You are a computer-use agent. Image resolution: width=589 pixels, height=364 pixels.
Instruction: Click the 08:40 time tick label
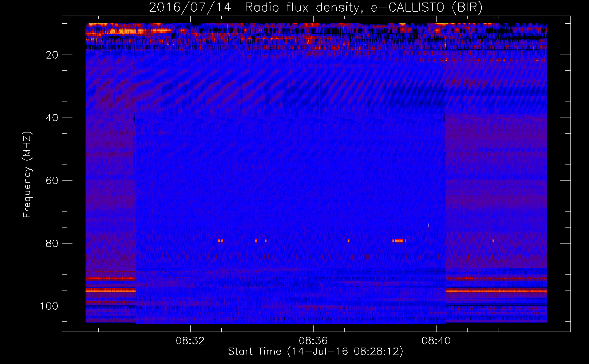click(x=436, y=341)
